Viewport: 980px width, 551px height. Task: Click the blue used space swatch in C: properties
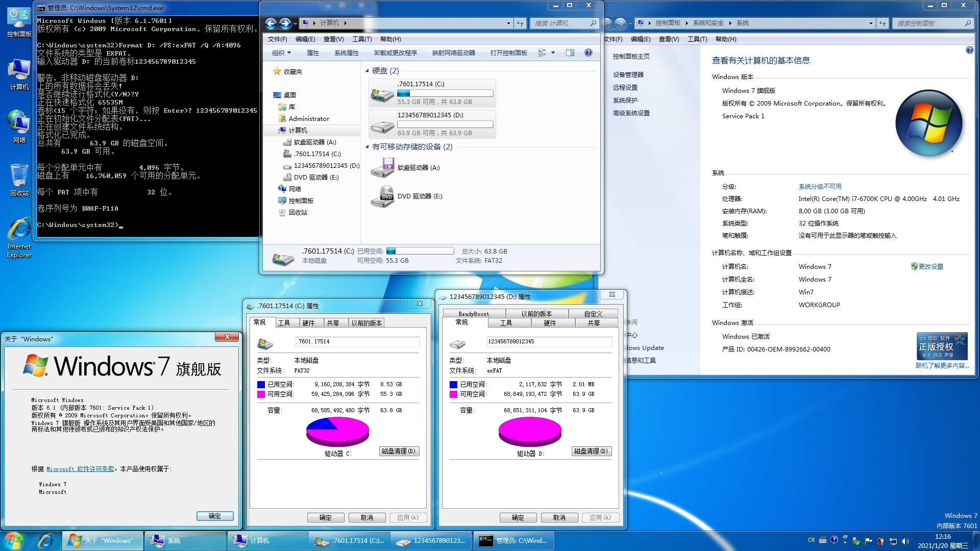click(261, 385)
